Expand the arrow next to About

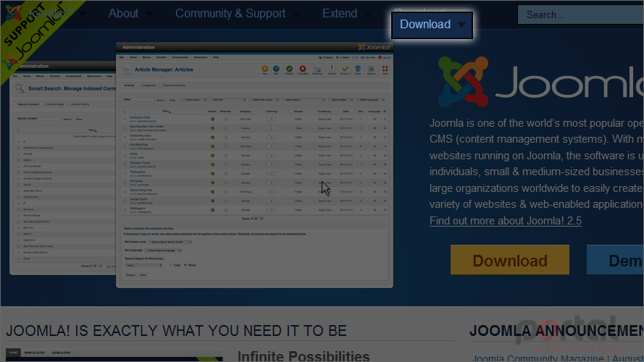click(149, 14)
